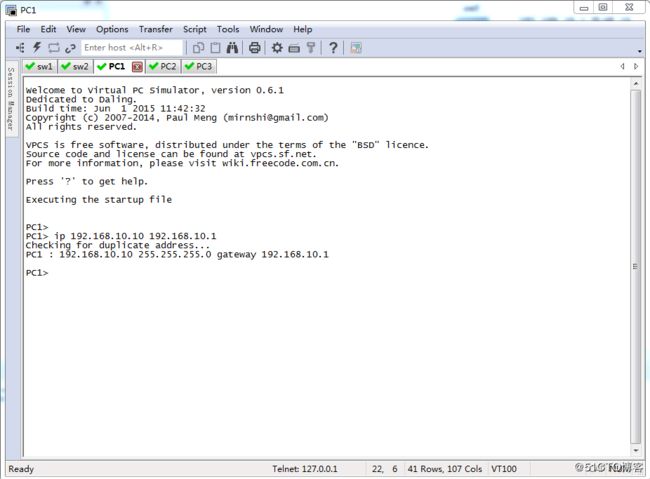
Task: Click the terminal scrollbar up arrow
Action: tap(635, 84)
